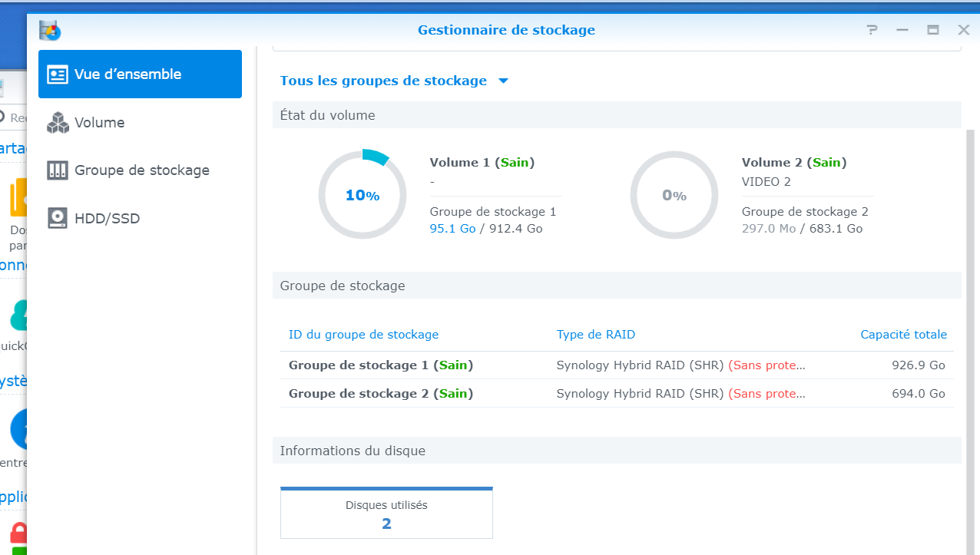
Task: Maximize the Gestionnaire de stockage window
Action: point(933,30)
